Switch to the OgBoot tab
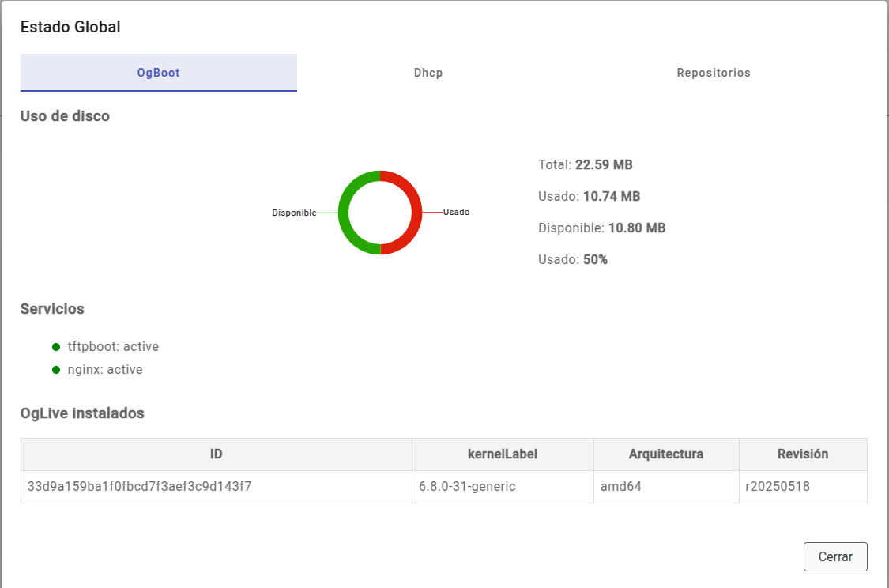 [158, 73]
